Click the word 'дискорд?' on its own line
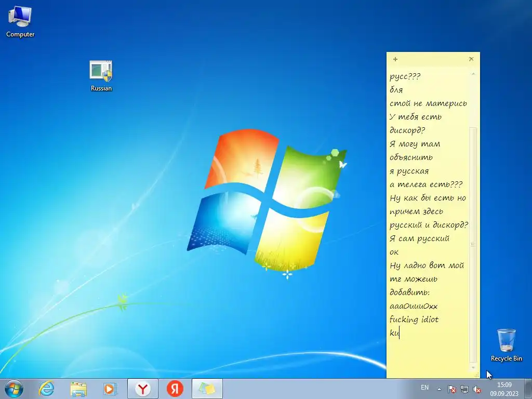532x399 pixels. [407, 130]
